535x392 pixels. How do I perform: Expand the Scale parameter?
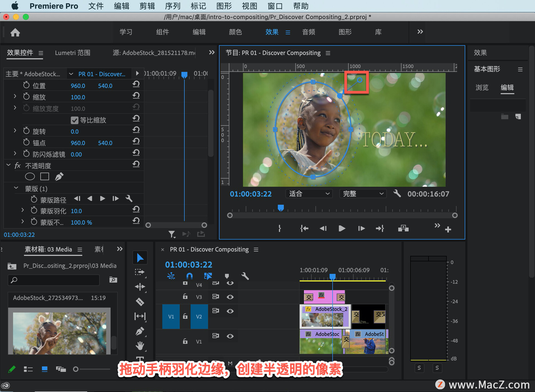click(x=15, y=96)
